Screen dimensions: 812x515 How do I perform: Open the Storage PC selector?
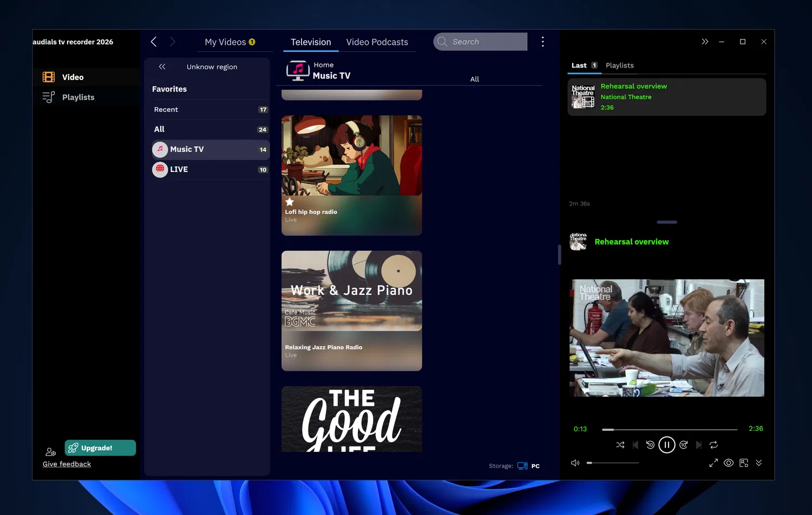tap(514, 466)
